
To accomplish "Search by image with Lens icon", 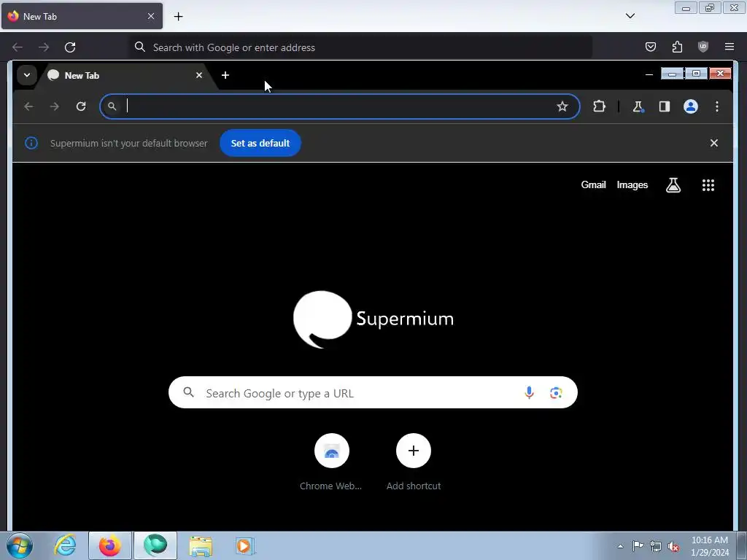I will click(x=555, y=393).
